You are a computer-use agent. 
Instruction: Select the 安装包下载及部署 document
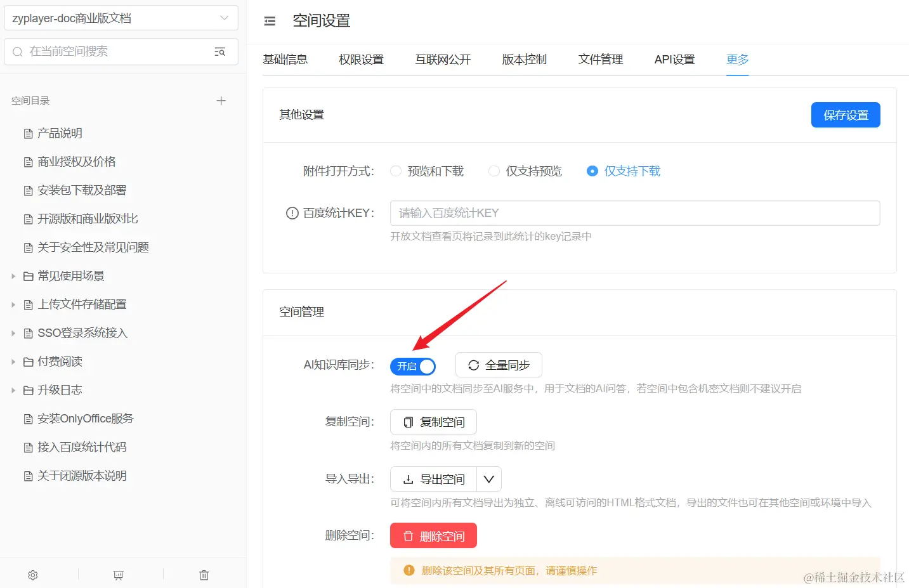[82, 190]
